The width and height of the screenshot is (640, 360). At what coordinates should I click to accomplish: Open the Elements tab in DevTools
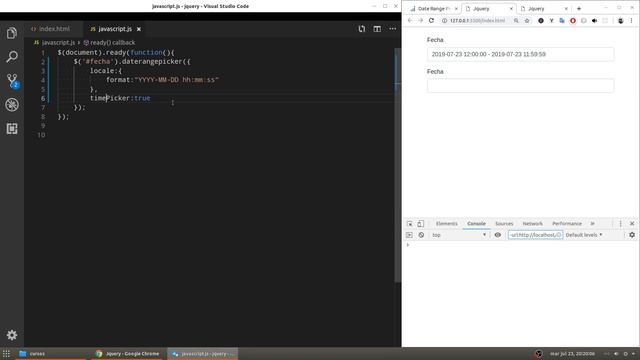tap(447, 224)
